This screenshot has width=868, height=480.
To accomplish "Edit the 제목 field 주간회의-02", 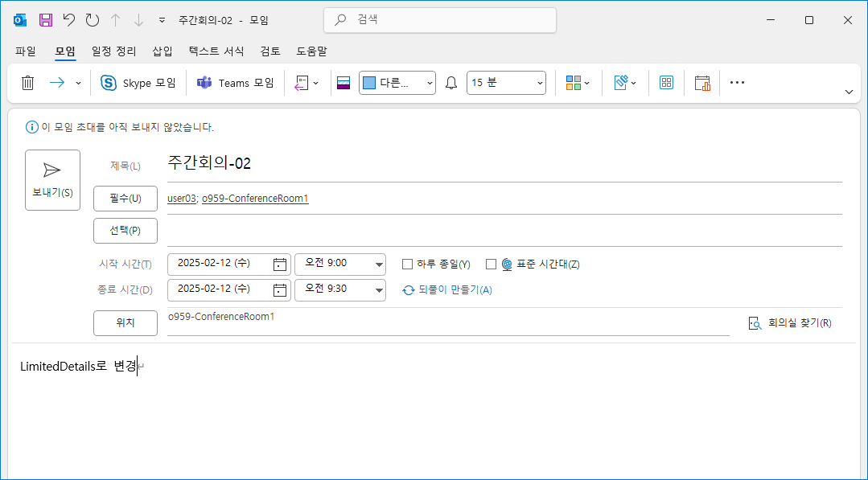I will pyautogui.click(x=504, y=163).
